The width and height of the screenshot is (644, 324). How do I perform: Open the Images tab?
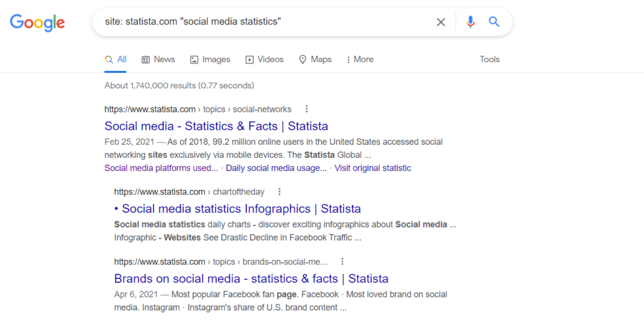tap(210, 59)
